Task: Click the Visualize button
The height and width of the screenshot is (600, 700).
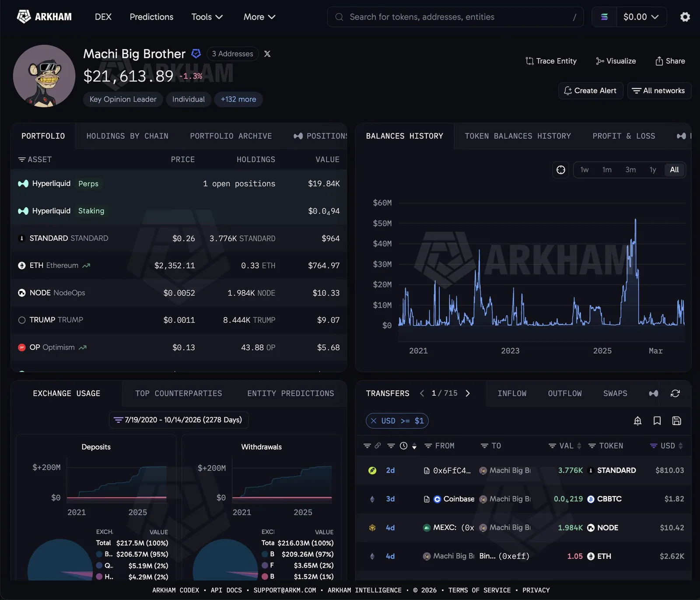Action: point(616,61)
